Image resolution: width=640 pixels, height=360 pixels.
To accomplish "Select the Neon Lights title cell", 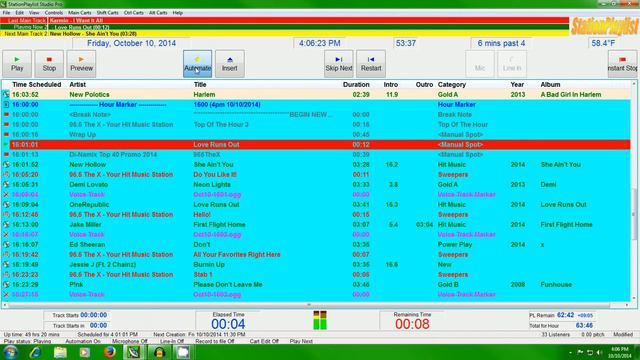I will 212,184.
